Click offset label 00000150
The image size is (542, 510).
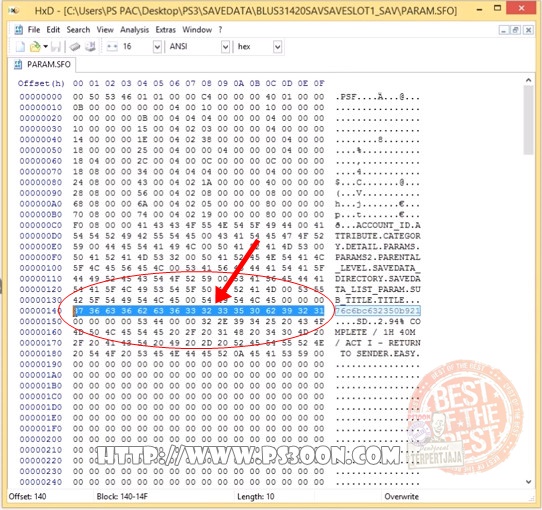[x=40, y=322]
